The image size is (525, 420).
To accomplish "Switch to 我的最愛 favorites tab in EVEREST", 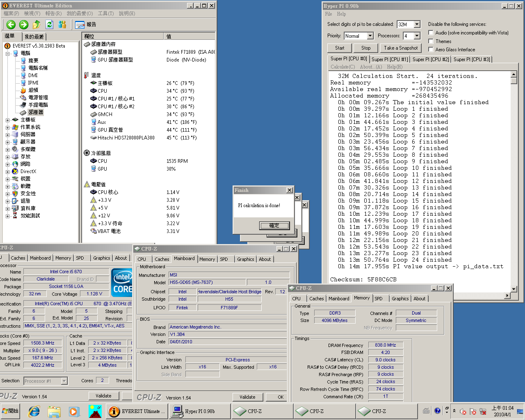I will (x=34, y=37).
